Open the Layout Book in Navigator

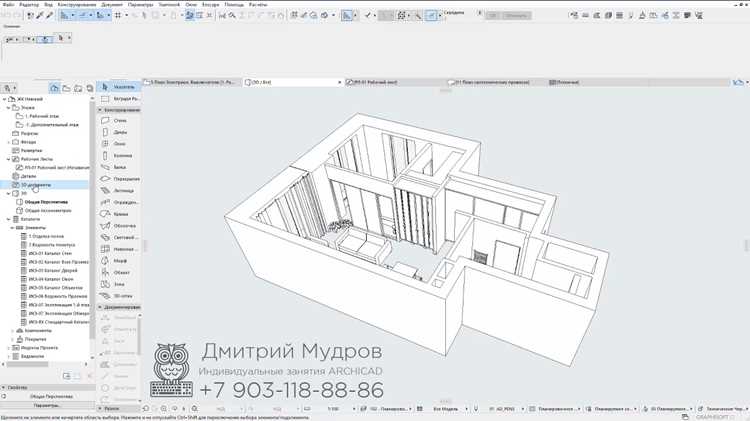[x=78, y=88]
